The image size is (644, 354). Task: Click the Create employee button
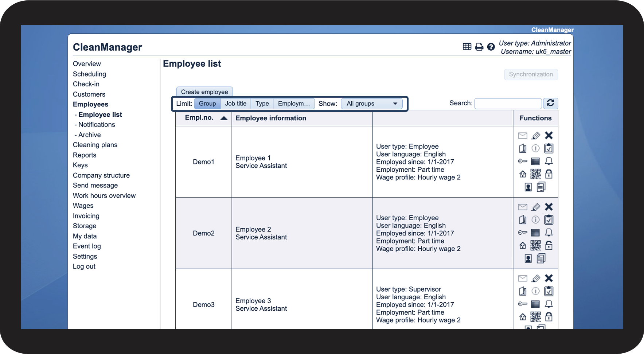[204, 92]
